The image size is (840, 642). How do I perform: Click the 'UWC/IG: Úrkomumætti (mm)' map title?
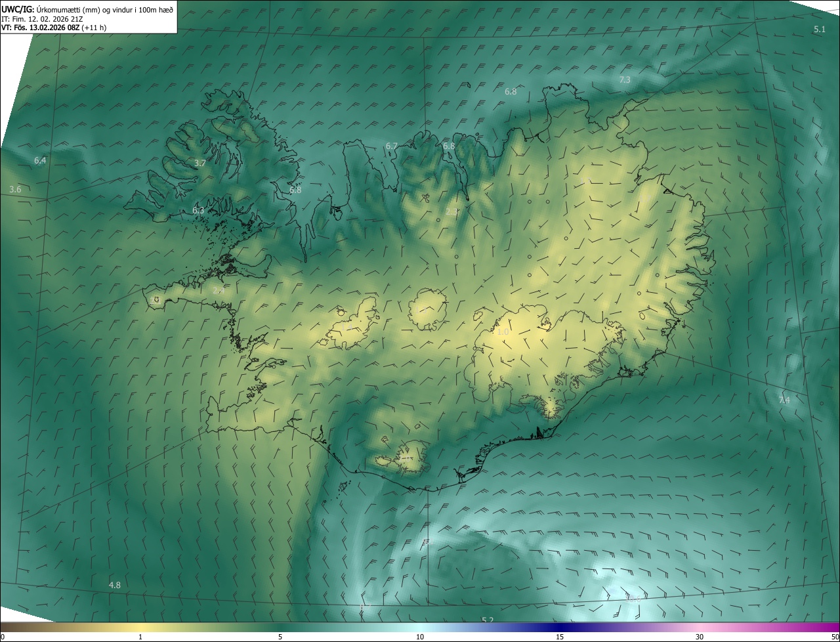click(x=88, y=9)
